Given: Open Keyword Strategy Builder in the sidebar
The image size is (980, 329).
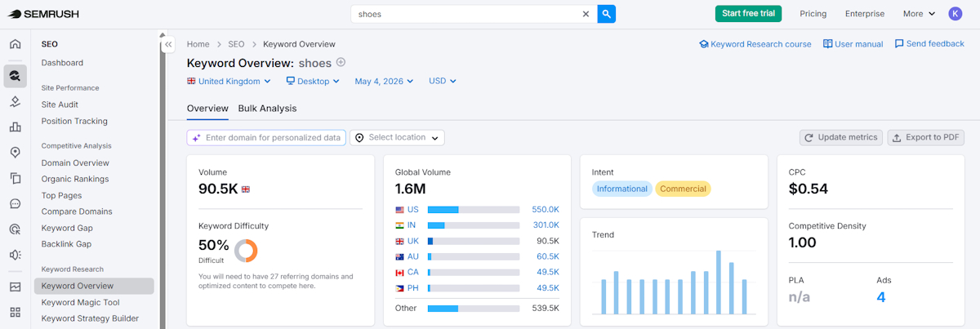Looking at the screenshot, I should click(90, 318).
